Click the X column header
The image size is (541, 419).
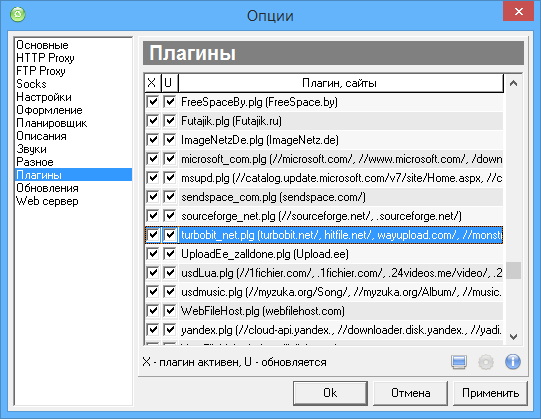[152, 83]
